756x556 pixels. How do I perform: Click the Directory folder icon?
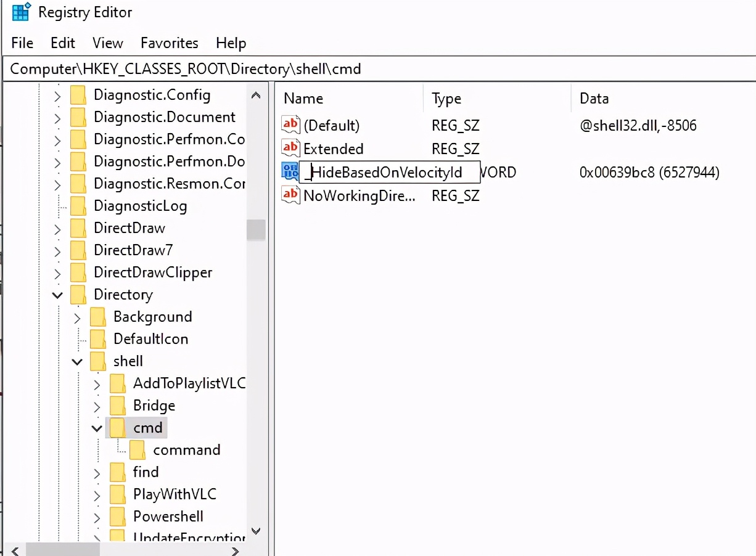78,295
